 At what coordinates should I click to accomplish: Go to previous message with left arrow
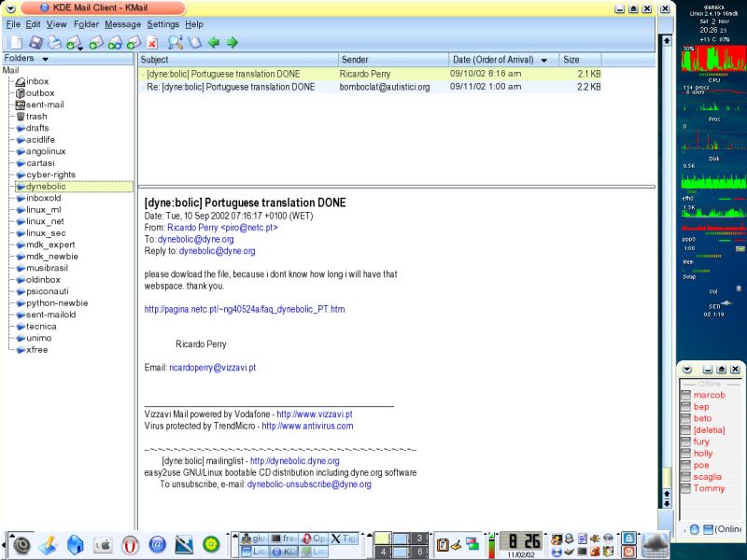[214, 42]
